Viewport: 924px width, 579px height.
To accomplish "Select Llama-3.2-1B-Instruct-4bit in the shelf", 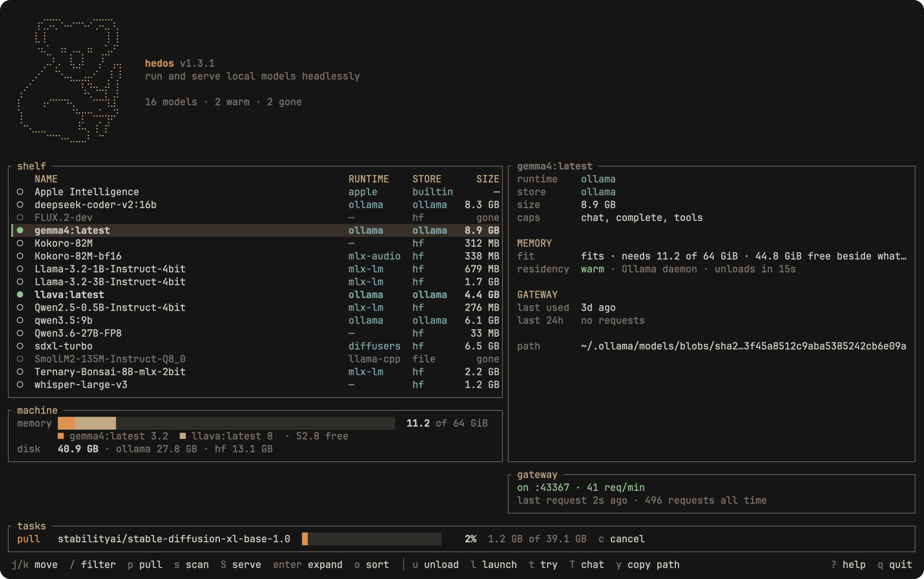I will click(256, 269).
